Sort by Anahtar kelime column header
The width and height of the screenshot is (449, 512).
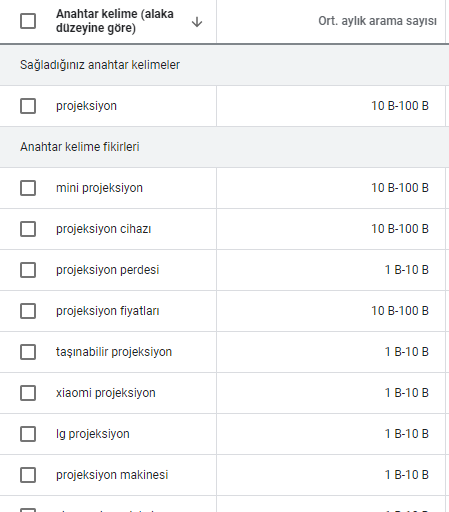115,21
